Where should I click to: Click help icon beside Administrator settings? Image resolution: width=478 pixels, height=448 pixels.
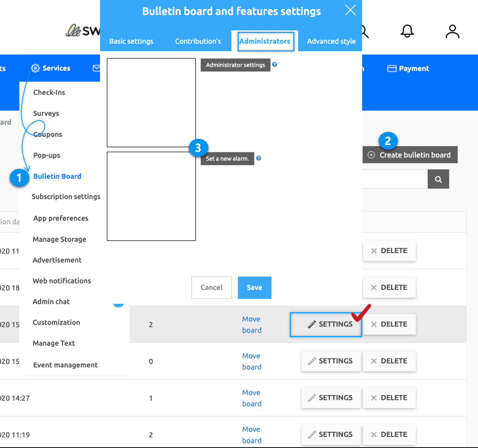[x=274, y=65]
